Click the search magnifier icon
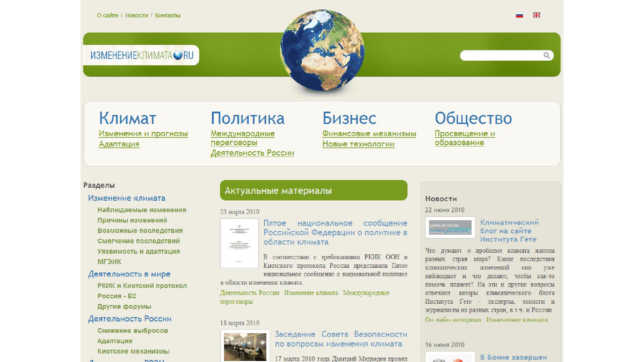Viewport: 644px width, 362px height. coord(546,55)
